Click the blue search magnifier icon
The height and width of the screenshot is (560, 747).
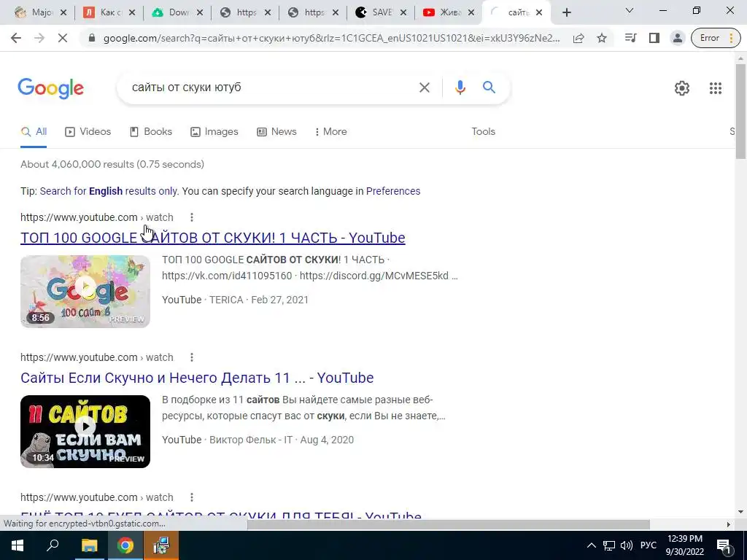489,87
